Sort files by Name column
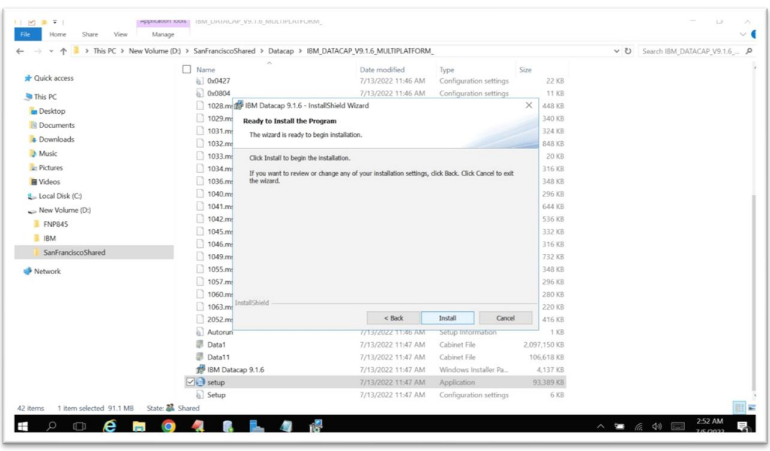770x451 pixels. (206, 70)
